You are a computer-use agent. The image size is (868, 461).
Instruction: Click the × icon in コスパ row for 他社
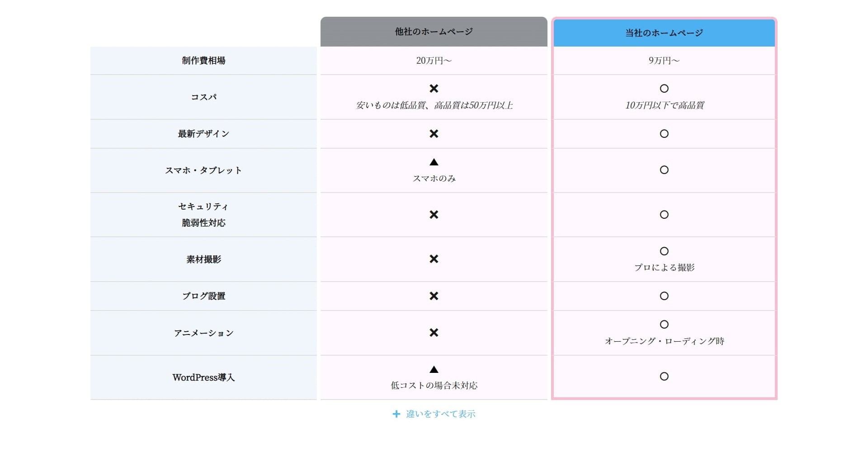coord(434,89)
